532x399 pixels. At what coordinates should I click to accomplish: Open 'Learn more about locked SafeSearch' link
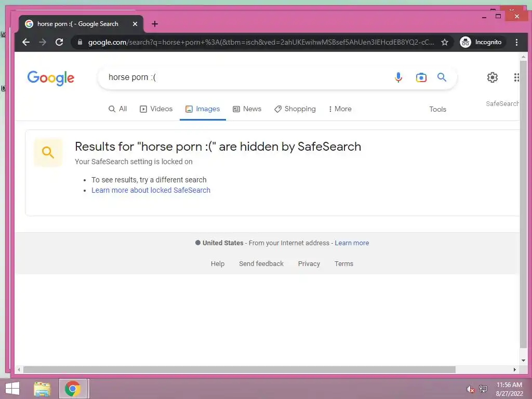[x=151, y=190]
